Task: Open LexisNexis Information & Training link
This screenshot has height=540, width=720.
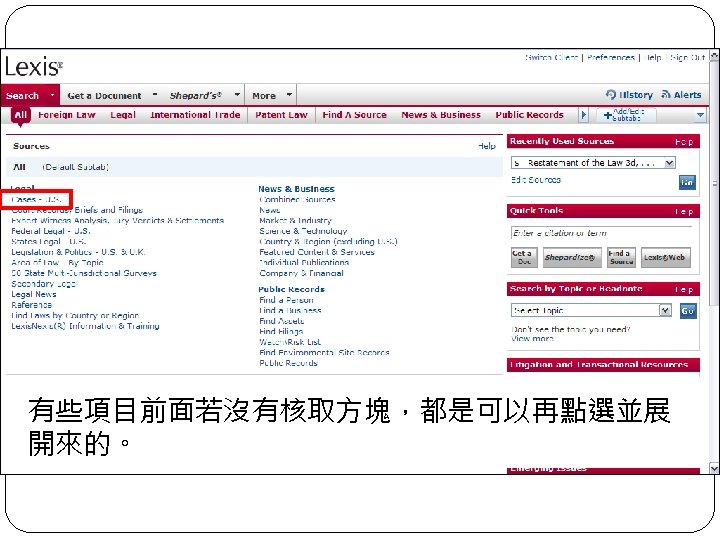Action: coord(85,326)
